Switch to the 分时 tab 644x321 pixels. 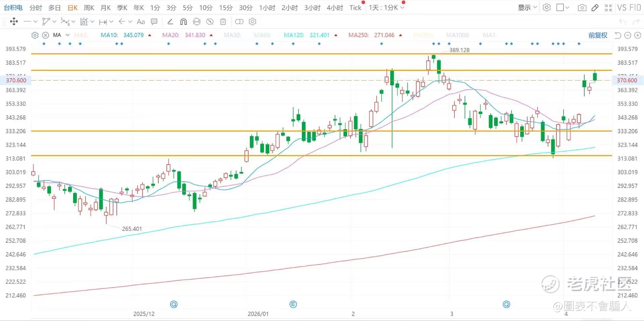[36, 8]
